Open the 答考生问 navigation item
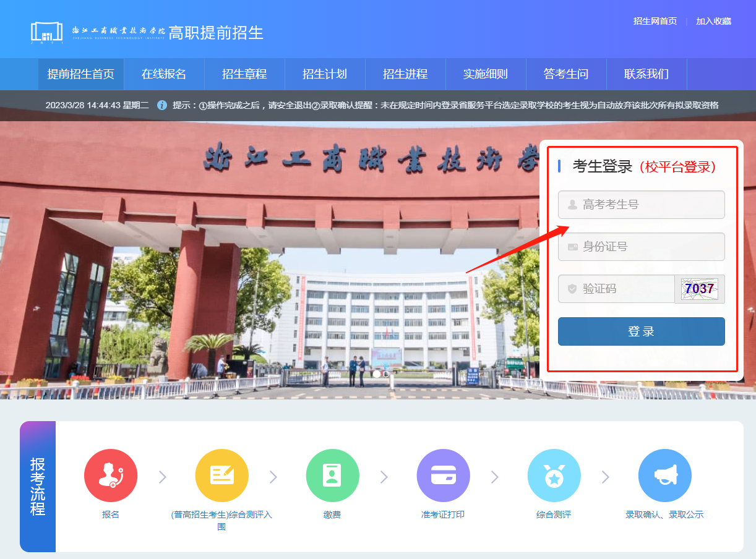 pyautogui.click(x=566, y=74)
